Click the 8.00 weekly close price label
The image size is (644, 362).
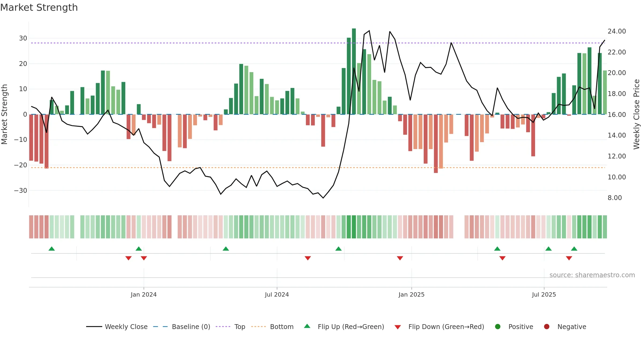point(615,198)
